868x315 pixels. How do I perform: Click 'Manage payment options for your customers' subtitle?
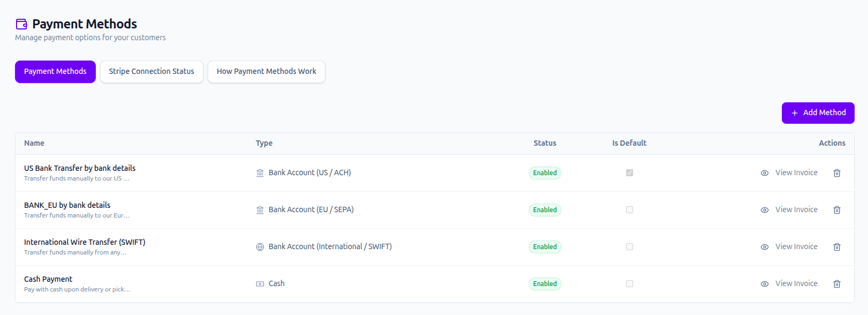(x=90, y=37)
